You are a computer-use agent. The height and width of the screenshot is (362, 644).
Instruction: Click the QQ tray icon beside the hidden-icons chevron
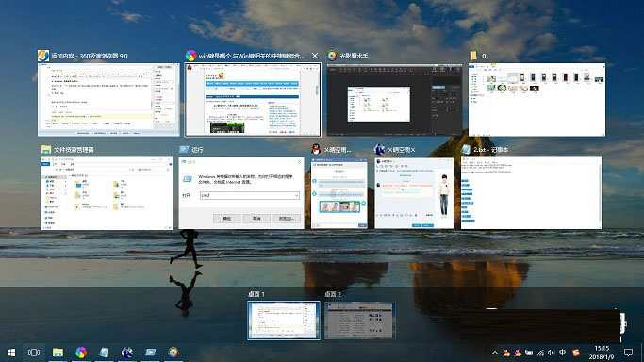click(506, 353)
